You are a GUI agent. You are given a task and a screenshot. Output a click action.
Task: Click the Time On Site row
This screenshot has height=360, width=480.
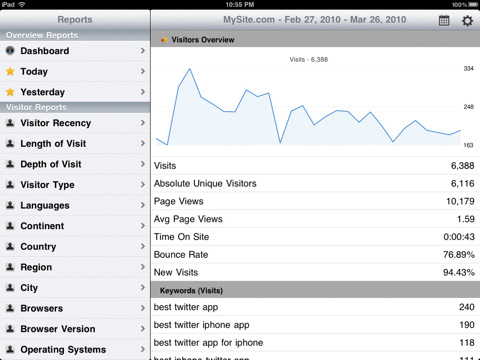tap(316, 237)
